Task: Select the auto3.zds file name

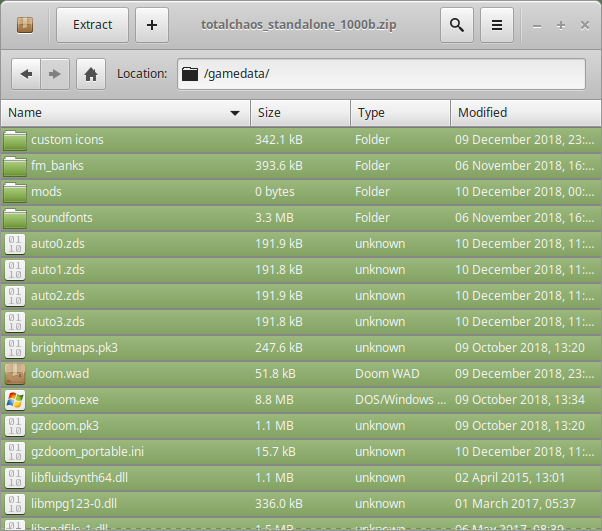Action: point(58,322)
